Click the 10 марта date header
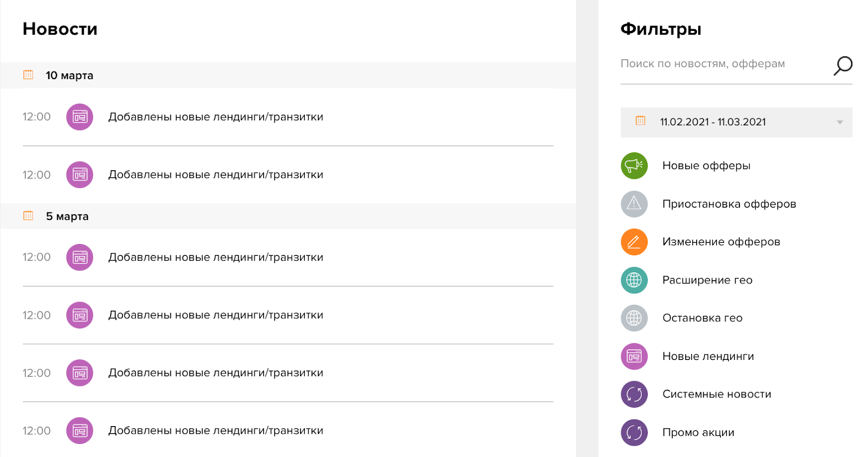 click(x=69, y=75)
